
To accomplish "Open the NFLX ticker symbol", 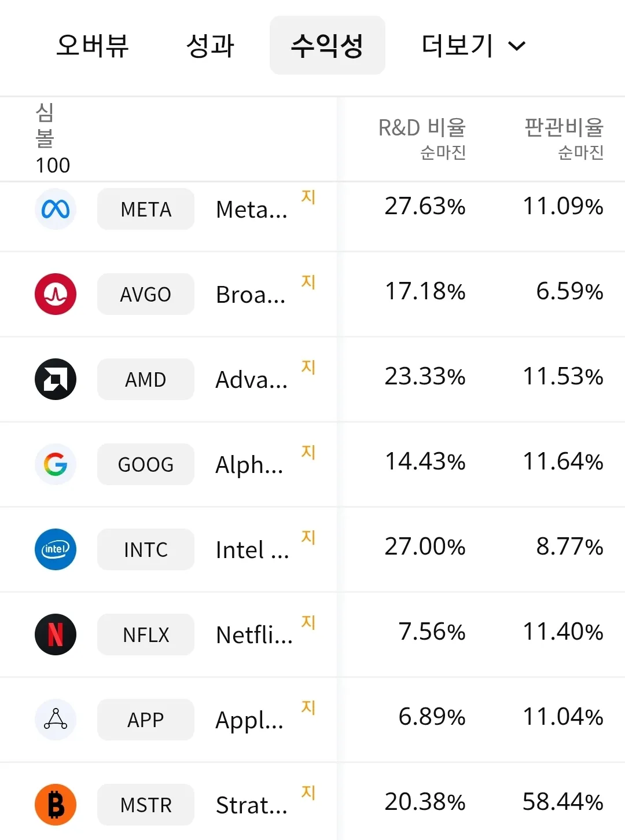I will click(146, 634).
